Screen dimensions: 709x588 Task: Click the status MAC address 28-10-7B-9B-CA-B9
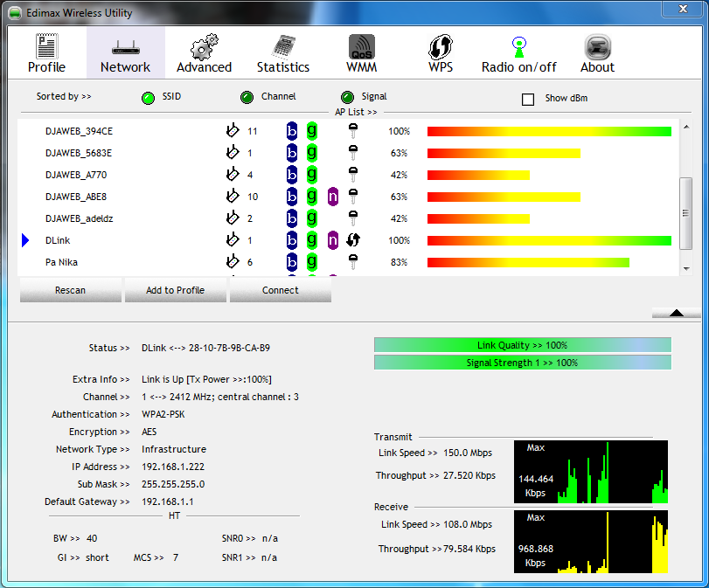[229, 348]
